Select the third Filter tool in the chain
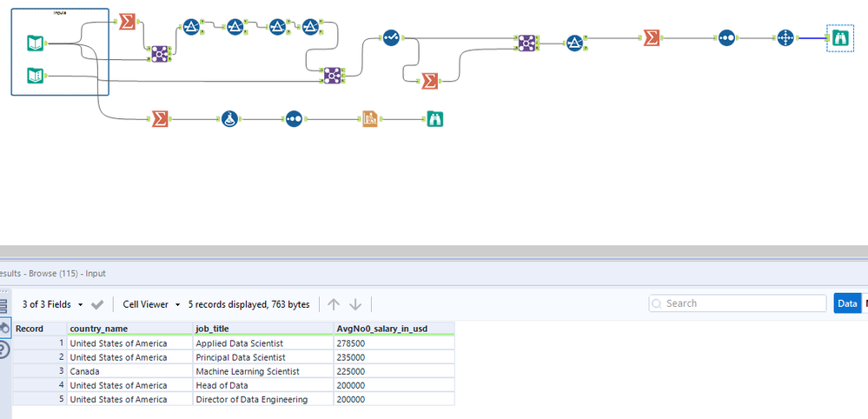Viewport: 868px width, 419px height. click(x=277, y=27)
